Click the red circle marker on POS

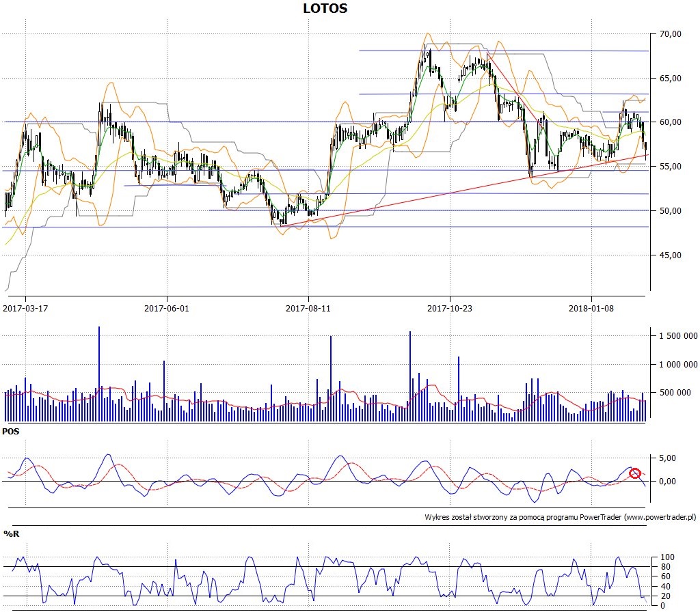(x=635, y=474)
